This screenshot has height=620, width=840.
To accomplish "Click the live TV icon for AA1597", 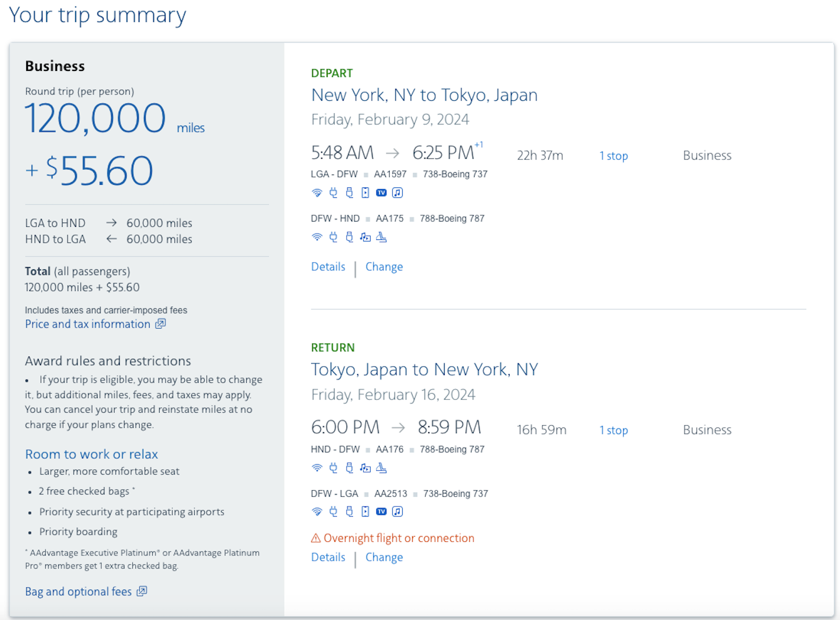I will [381, 193].
